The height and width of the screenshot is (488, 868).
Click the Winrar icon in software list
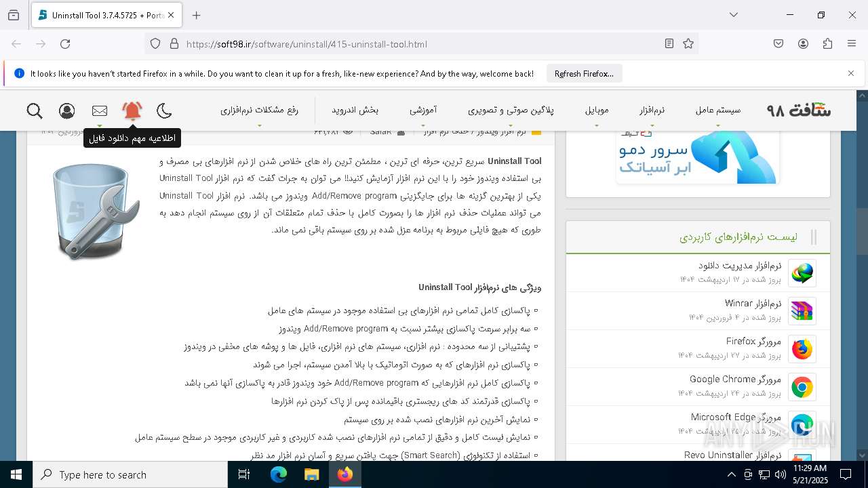point(802,311)
